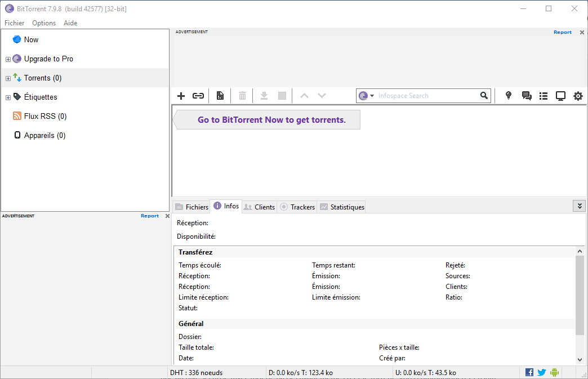
Task: Select Appareils (0) item
Action: point(85,135)
